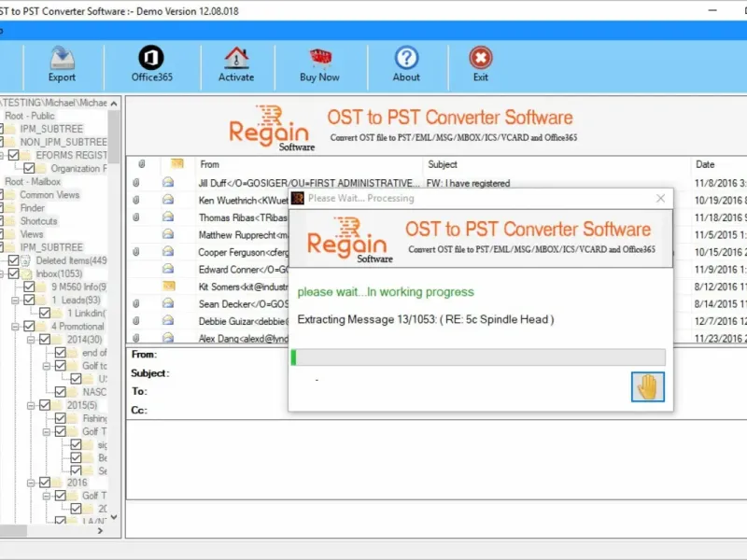
Task: Select the Views folder
Action: point(32,234)
